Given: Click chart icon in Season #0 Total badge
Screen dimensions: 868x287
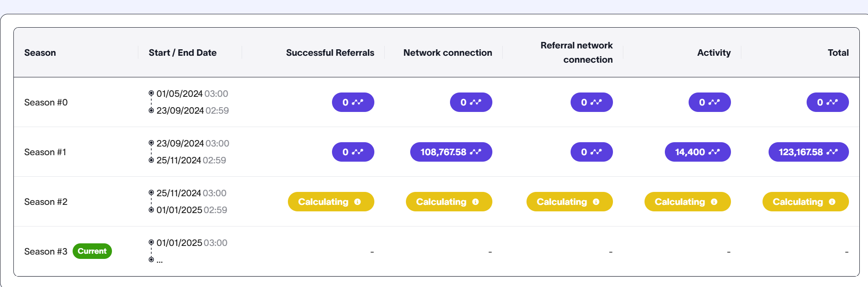Looking at the screenshot, I should coord(832,102).
